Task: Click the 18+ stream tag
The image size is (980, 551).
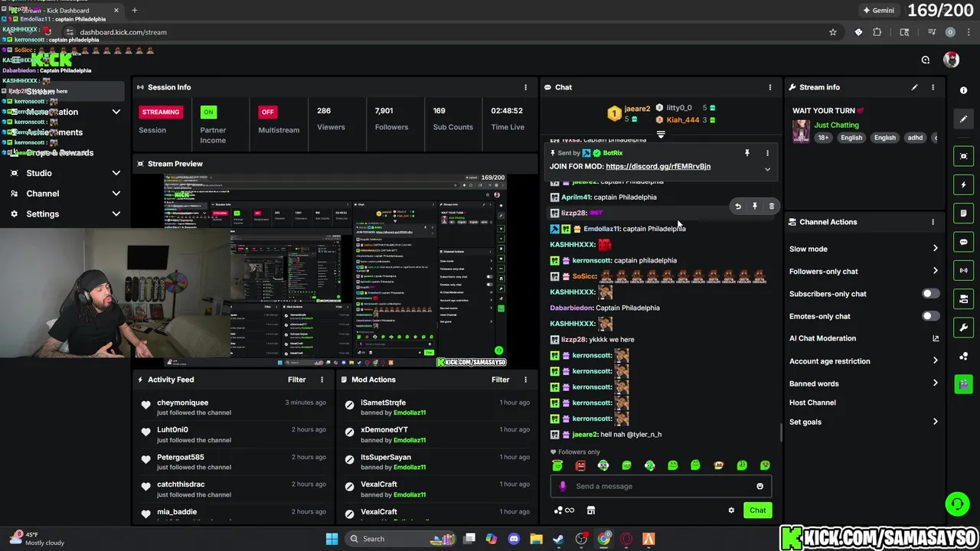Action: 822,138
